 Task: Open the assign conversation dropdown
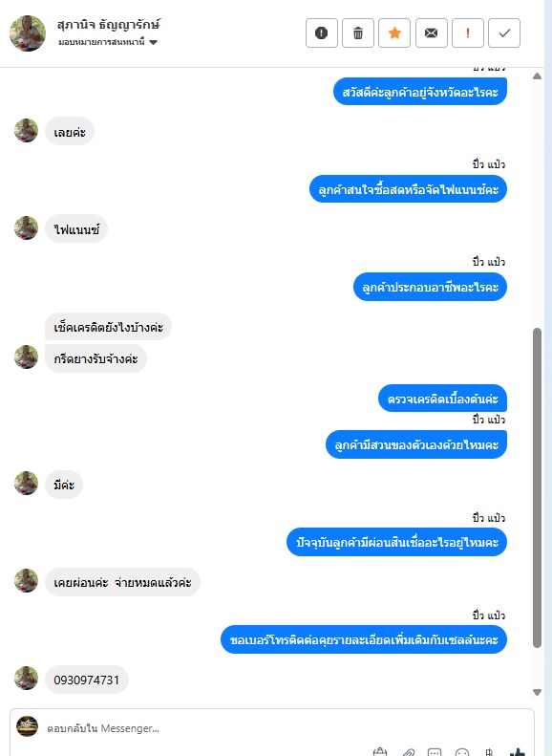(107, 42)
